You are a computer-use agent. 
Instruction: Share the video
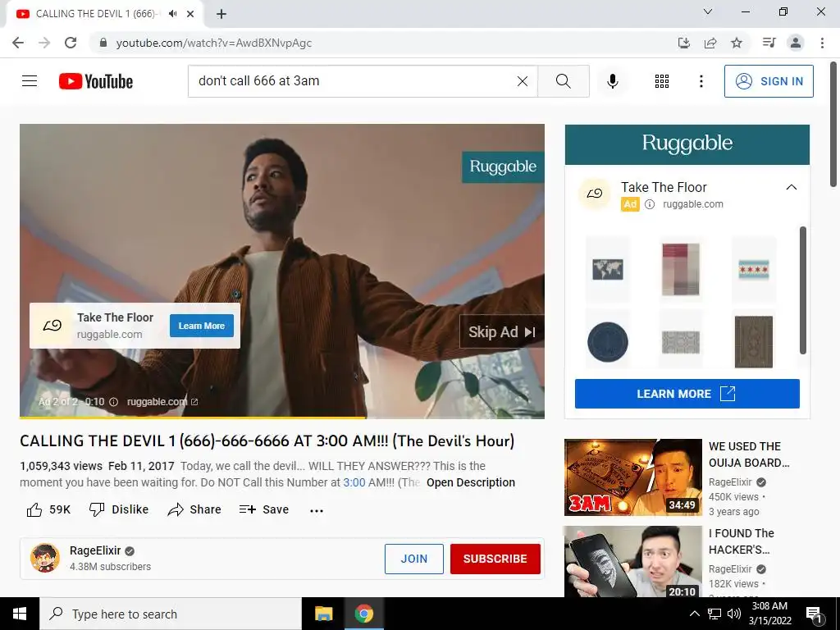[194, 509]
